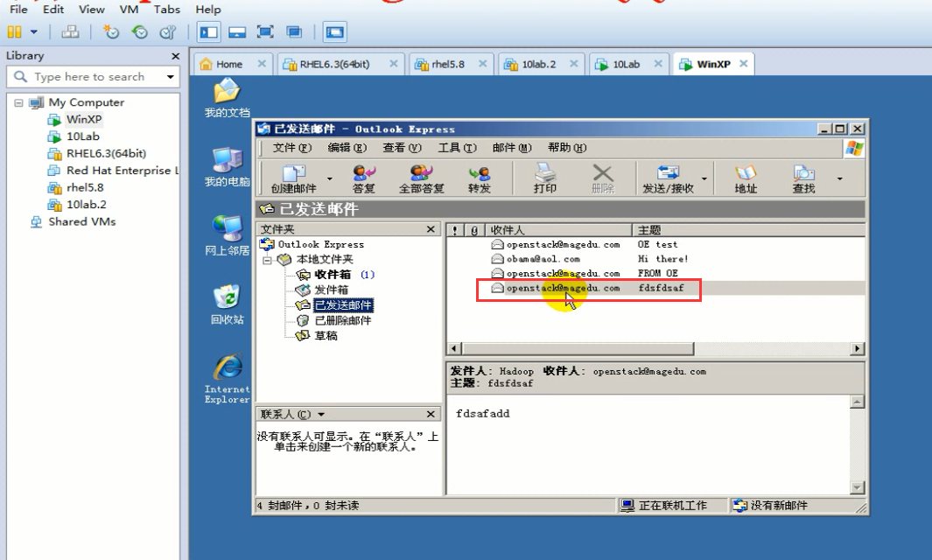Click the 网上邻居 desktop icon

(227, 236)
